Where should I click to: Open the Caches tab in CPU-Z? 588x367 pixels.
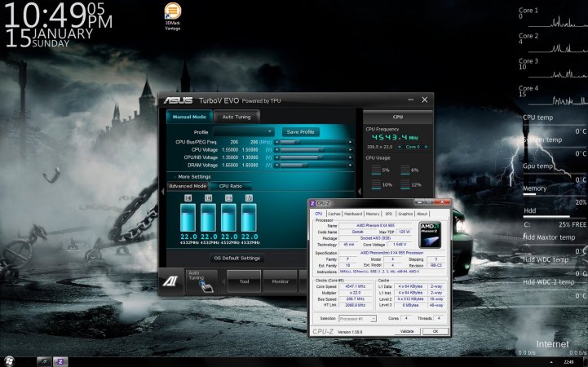[x=334, y=214]
